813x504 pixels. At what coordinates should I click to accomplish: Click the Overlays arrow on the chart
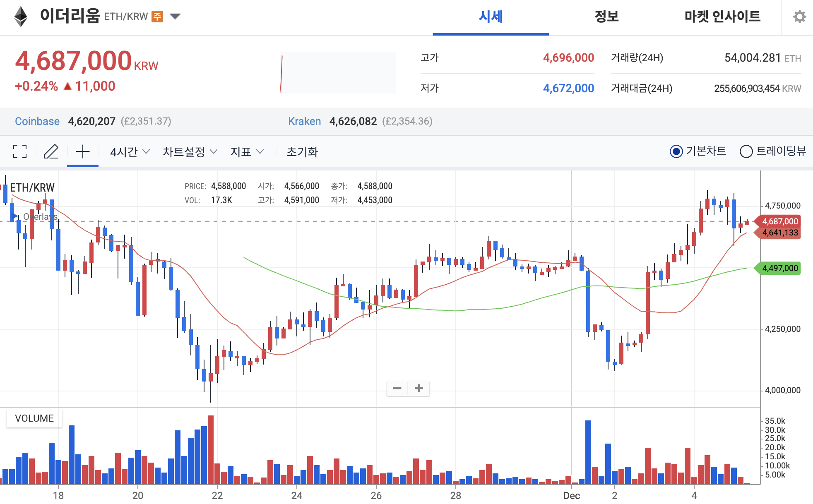click(14, 216)
